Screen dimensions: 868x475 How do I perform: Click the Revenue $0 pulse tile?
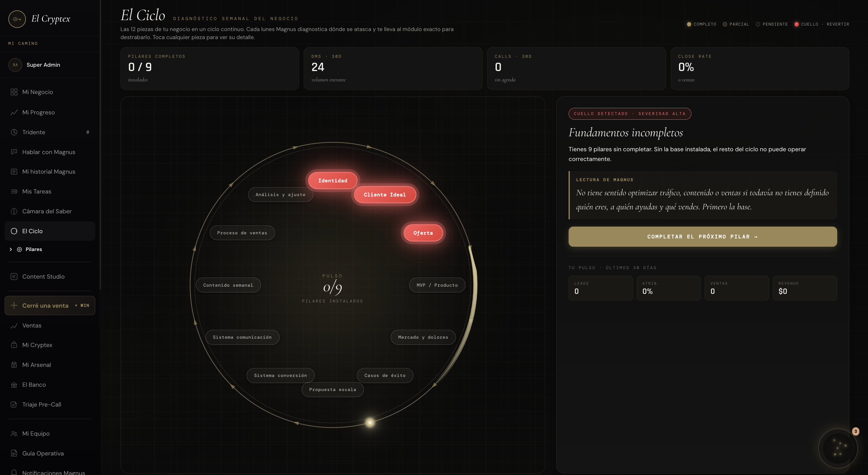pos(805,288)
